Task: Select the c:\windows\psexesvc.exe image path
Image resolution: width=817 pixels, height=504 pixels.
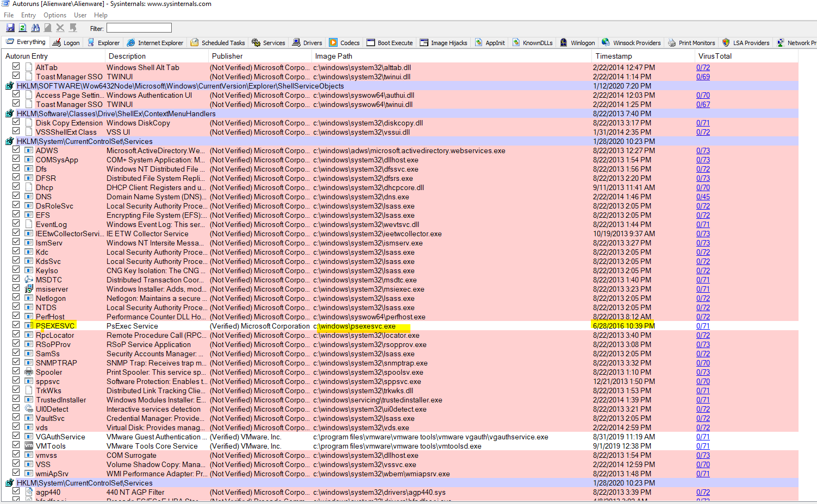Action: pos(354,326)
